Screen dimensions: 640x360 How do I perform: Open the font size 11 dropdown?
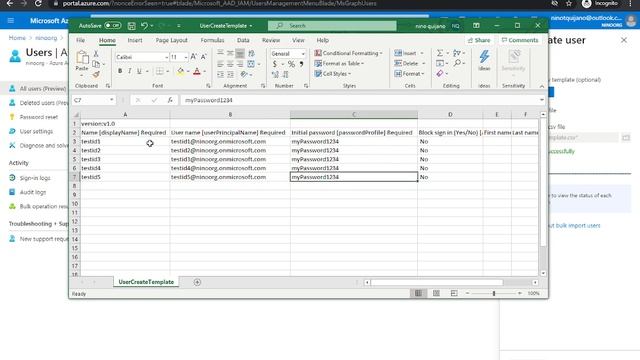click(x=185, y=57)
